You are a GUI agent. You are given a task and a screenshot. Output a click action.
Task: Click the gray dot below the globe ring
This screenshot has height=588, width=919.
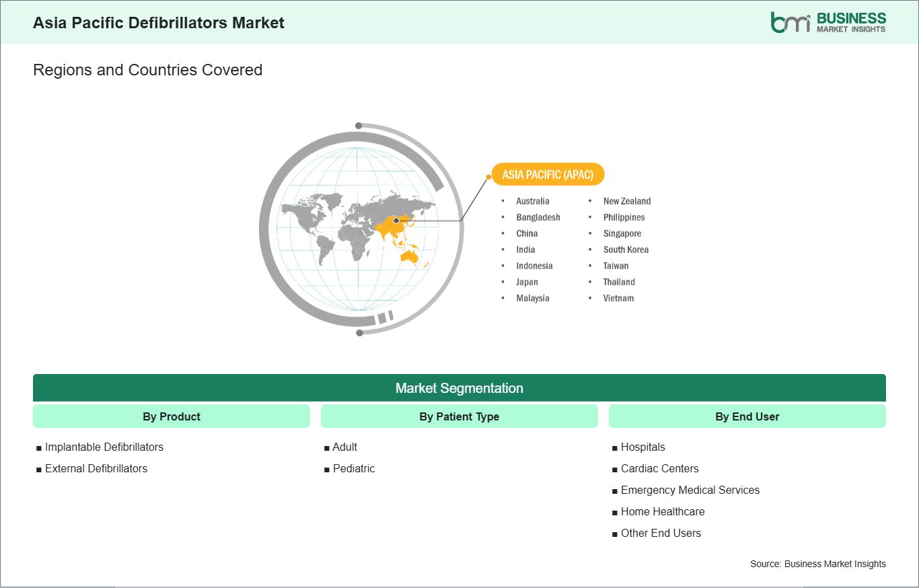point(359,332)
